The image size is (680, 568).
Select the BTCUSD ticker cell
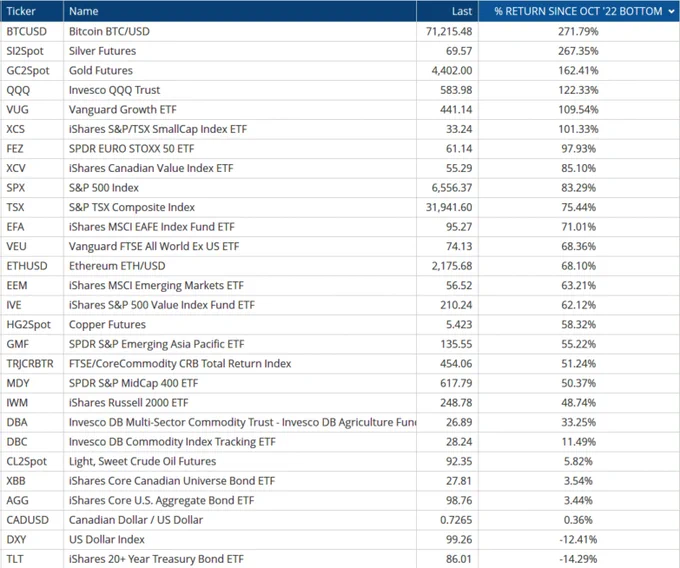tap(32, 32)
